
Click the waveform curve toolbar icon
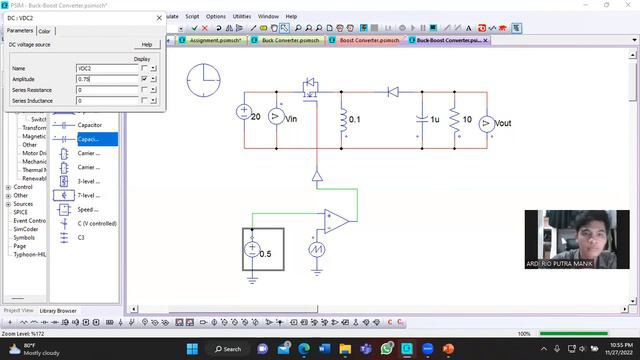pos(493,28)
